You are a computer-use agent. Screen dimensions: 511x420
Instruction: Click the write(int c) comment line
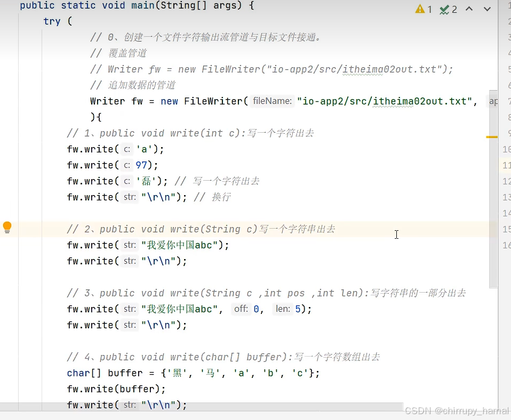point(190,133)
